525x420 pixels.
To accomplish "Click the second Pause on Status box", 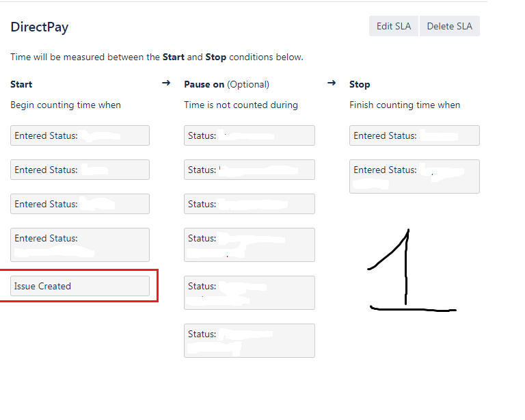I will point(250,170).
